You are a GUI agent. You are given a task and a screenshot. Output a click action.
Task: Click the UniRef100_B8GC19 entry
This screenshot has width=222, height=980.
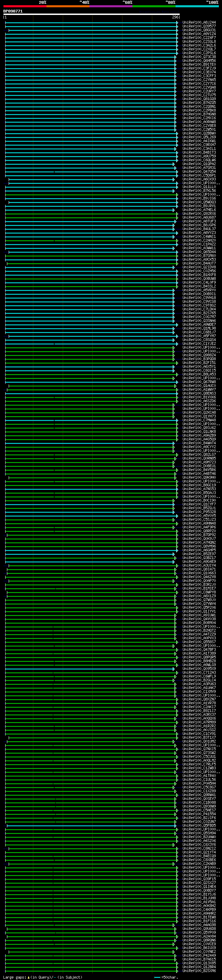click(199, 485)
